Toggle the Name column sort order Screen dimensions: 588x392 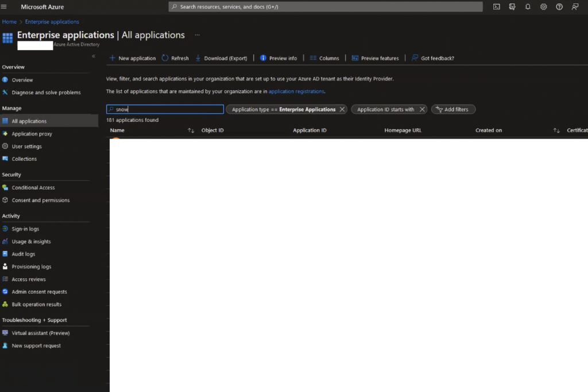tap(191, 130)
